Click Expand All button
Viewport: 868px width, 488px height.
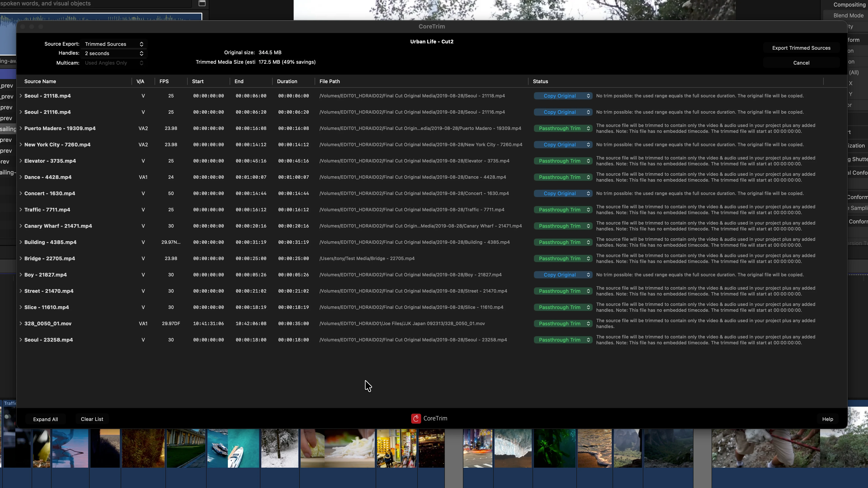click(45, 419)
